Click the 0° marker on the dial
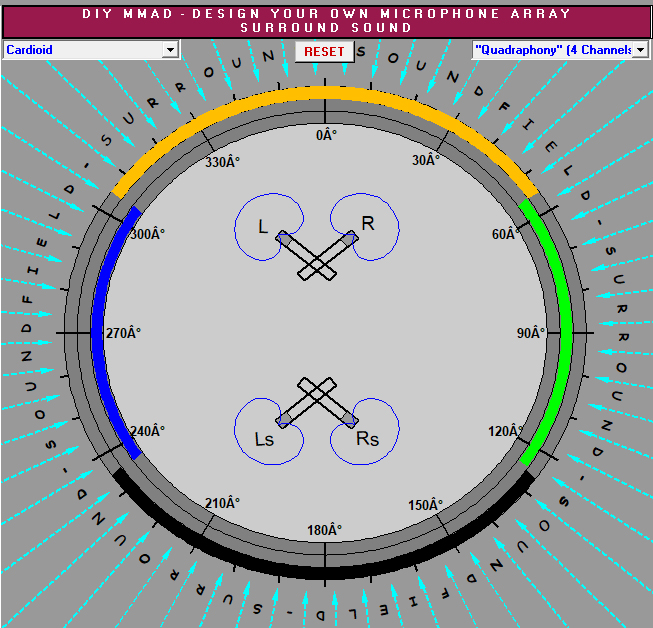This screenshot has width=653, height=628. [327, 135]
